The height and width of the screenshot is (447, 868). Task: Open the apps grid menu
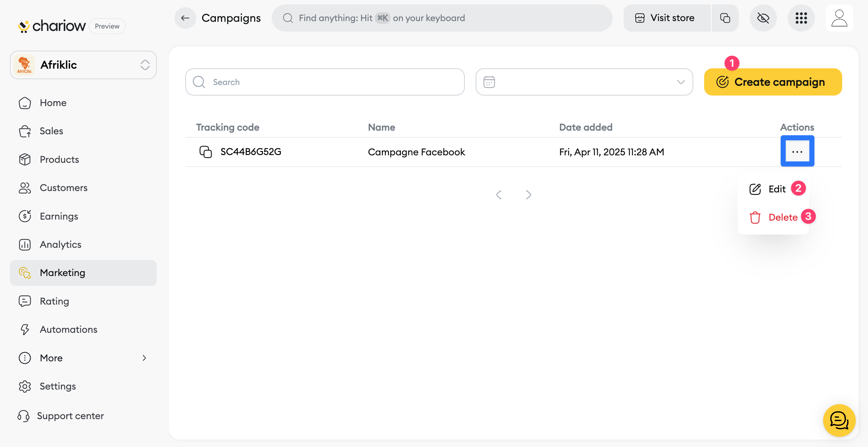(x=801, y=18)
